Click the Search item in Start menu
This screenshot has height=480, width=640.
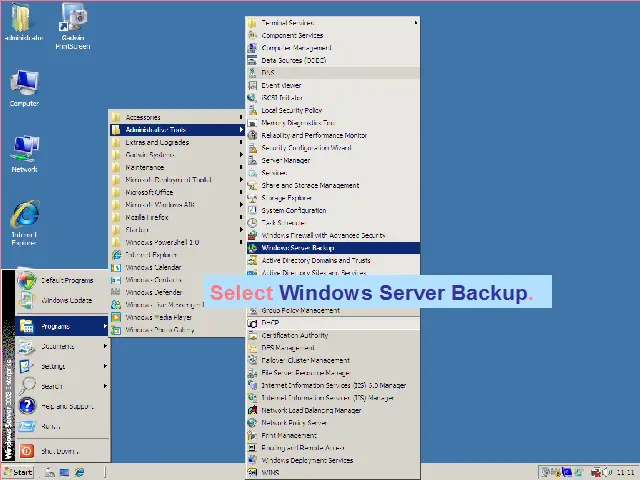[63, 386]
